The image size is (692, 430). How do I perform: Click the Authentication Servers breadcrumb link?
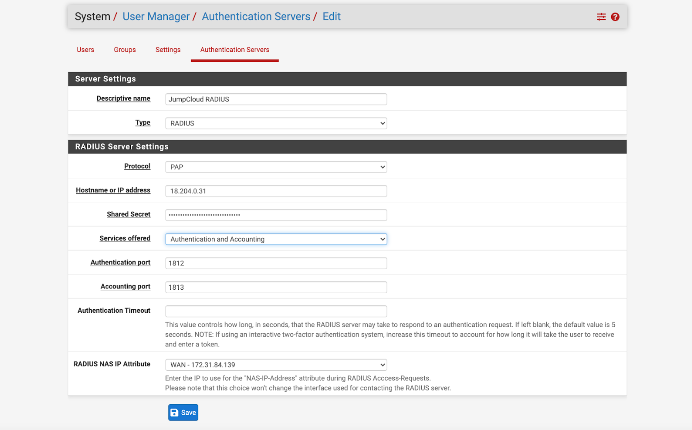click(257, 17)
